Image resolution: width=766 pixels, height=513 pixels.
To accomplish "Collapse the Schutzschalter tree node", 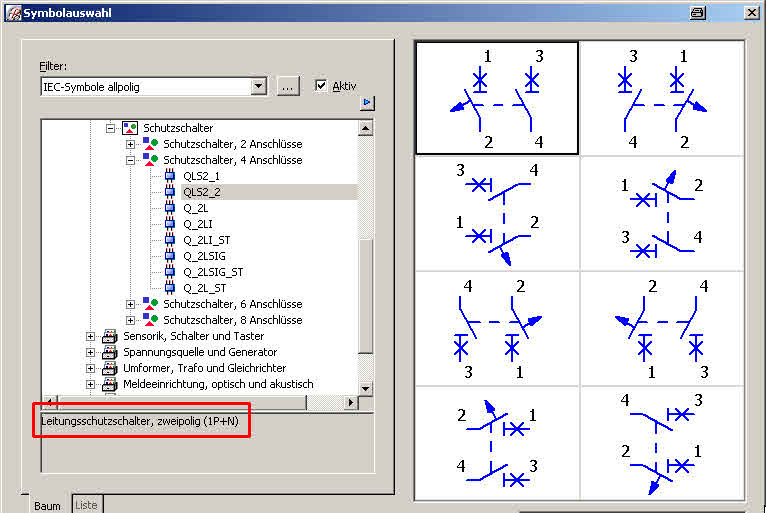I will pyautogui.click(x=110, y=128).
